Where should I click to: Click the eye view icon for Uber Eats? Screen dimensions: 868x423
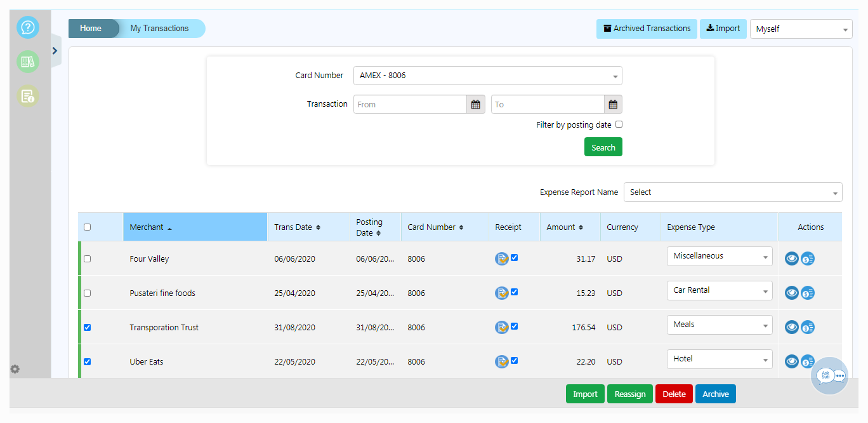pyautogui.click(x=792, y=361)
